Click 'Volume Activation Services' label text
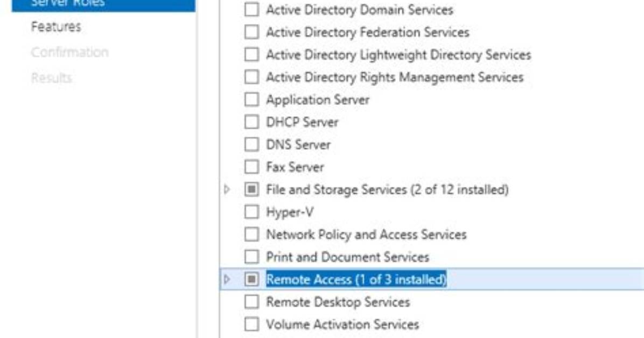Screen dimensions: 644x338 pos(342,325)
